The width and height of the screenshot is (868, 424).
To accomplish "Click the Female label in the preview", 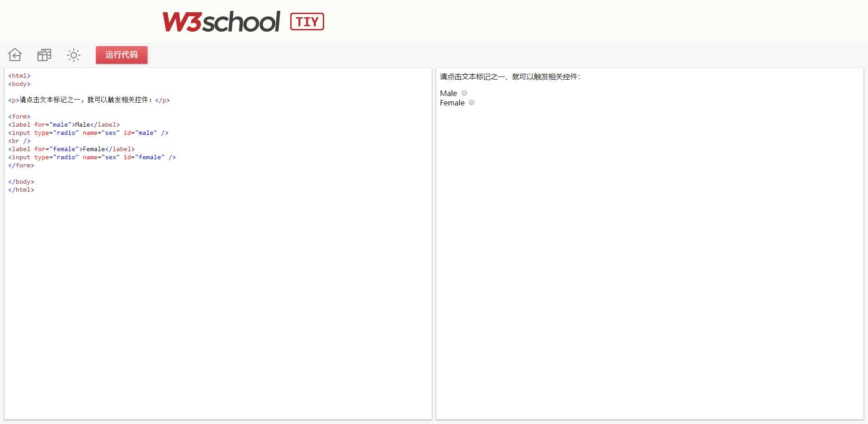I will 452,103.
